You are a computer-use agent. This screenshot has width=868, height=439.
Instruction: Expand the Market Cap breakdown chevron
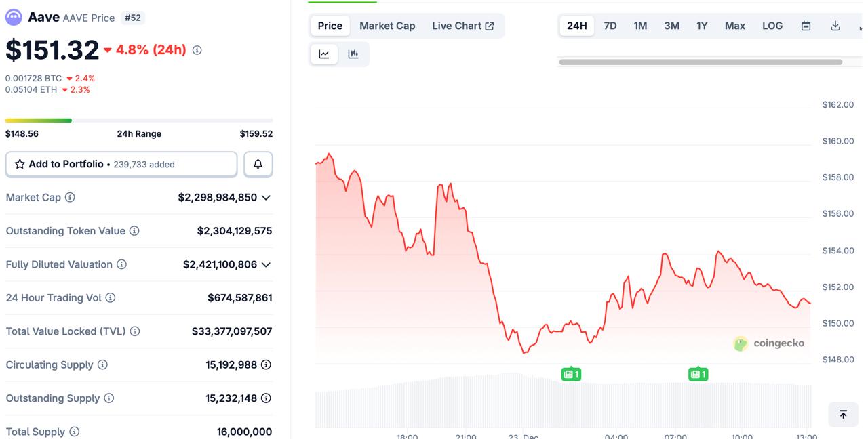coord(266,197)
